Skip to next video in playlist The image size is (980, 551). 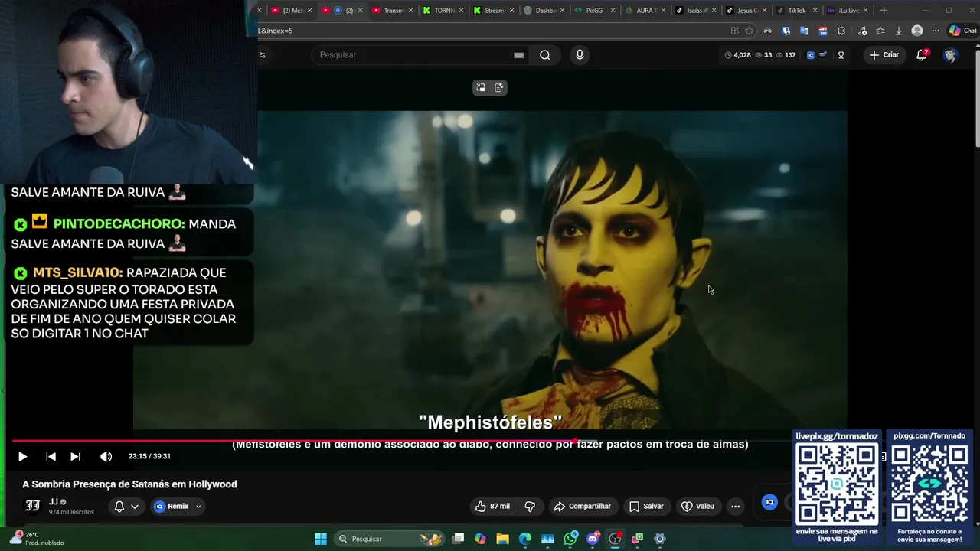[x=75, y=457]
